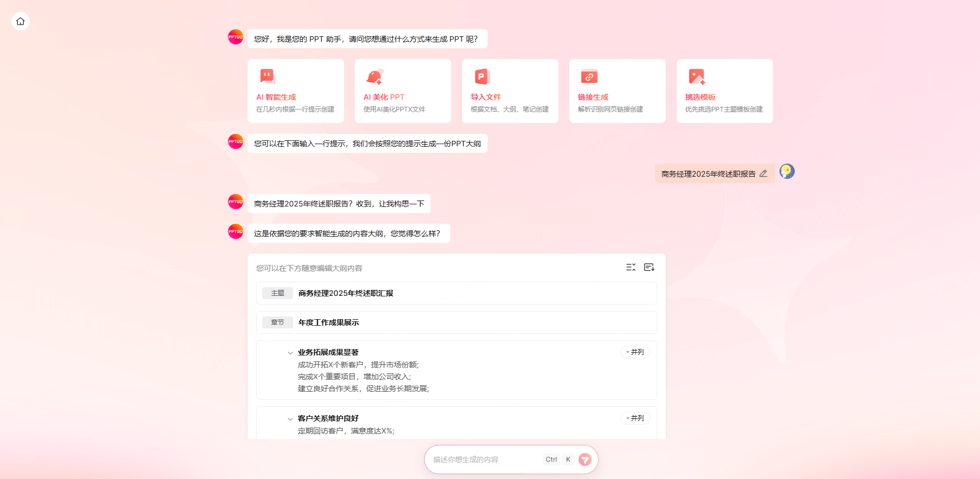
Task: Click the AI 美化 PPT brush icon
Action: tap(375, 76)
